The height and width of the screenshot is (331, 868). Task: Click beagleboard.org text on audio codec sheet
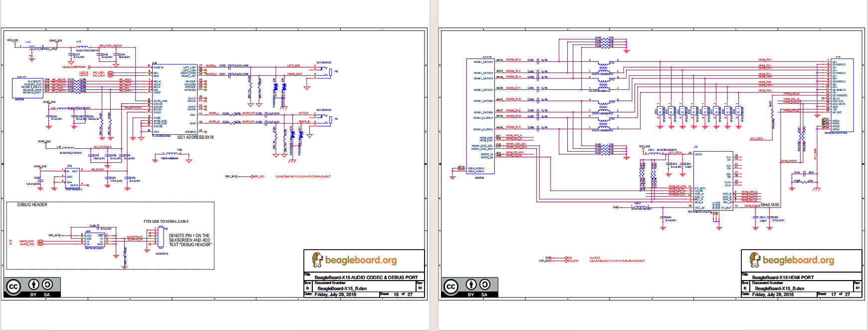(x=361, y=260)
